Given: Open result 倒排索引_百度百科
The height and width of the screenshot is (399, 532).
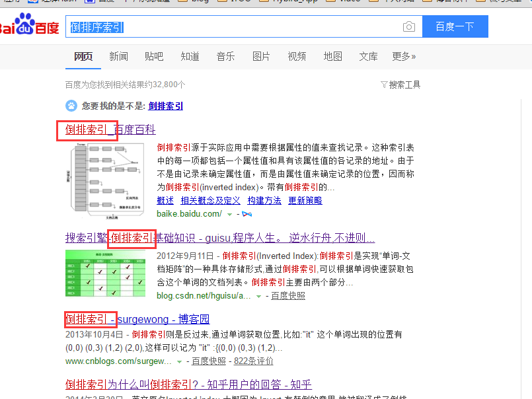Looking at the screenshot, I should pyautogui.click(x=110, y=129).
